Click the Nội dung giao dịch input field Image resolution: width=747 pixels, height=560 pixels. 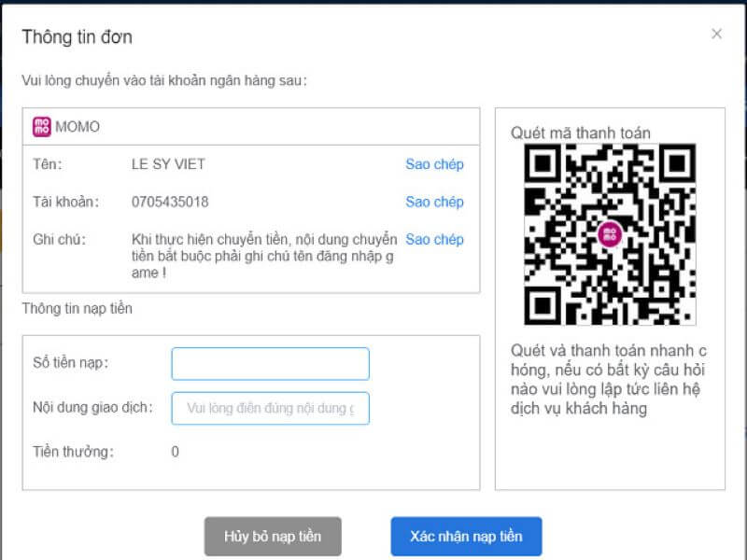[x=270, y=408]
